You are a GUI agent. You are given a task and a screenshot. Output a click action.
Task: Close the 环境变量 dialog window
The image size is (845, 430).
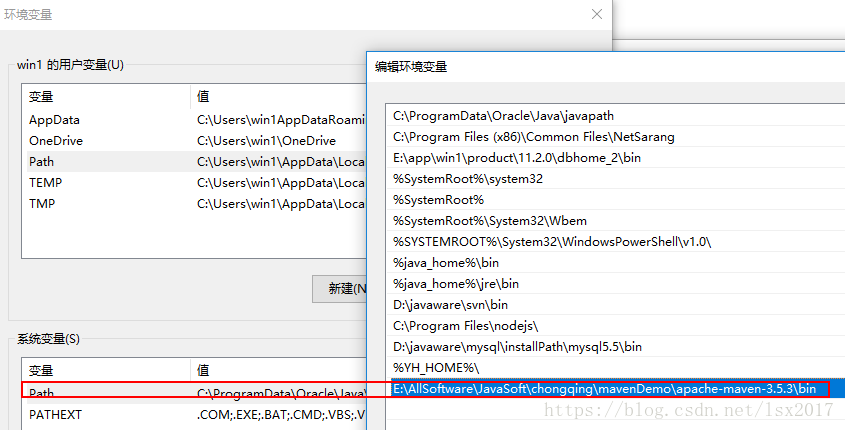[x=597, y=15]
